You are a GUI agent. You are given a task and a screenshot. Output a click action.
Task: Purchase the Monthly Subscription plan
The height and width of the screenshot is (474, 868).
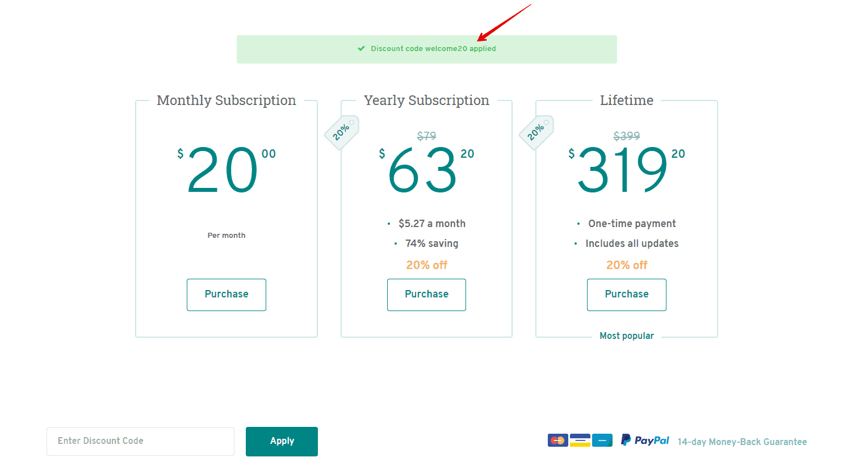pyautogui.click(x=227, y=295)
